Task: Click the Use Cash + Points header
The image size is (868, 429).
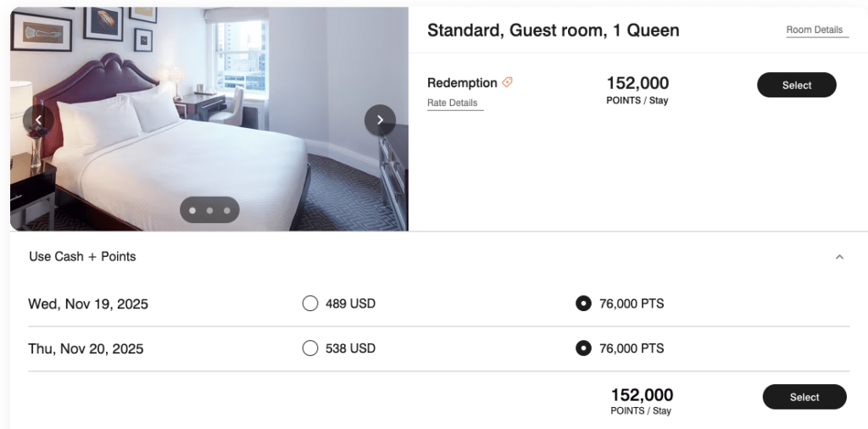Action: click(82, 256)
